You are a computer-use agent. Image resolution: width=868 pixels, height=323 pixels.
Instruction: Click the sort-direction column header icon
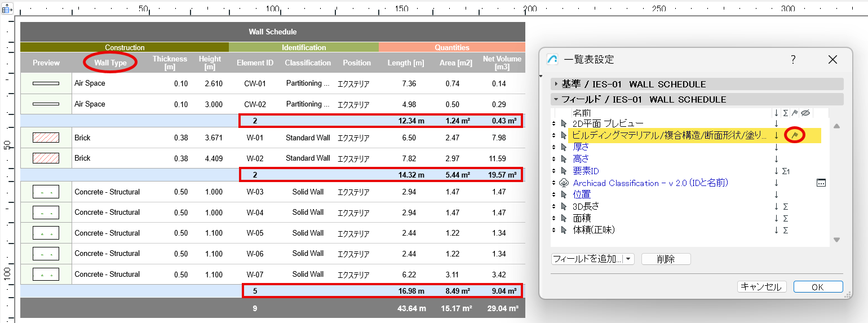tap(776, 113)
